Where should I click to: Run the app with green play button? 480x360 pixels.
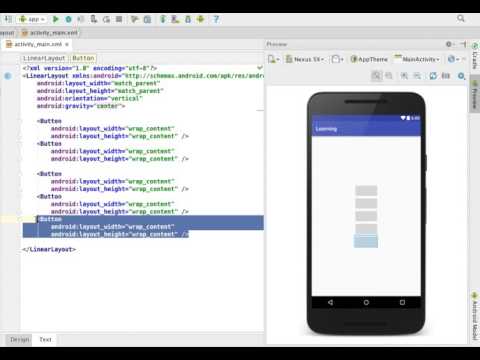click(x=56, y=19)
